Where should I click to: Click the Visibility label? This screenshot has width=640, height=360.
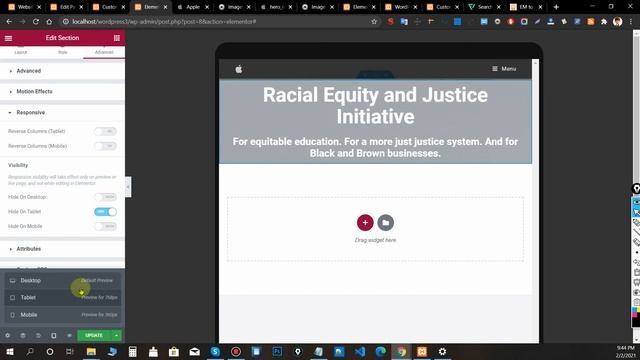click(x=18, y=165)
